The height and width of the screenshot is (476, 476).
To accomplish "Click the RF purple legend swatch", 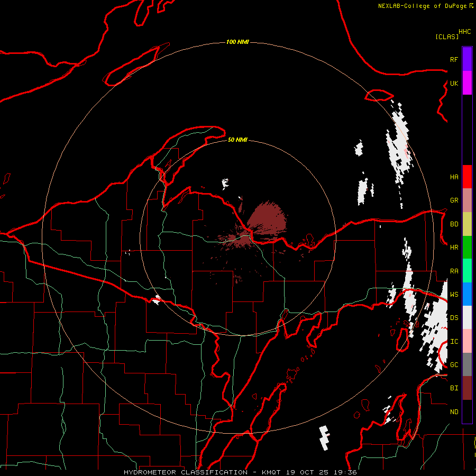I will click(467, 59).
